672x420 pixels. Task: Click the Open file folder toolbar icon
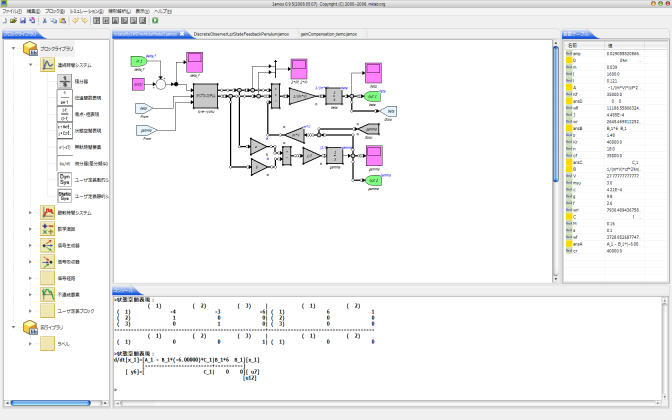point(13,20)
